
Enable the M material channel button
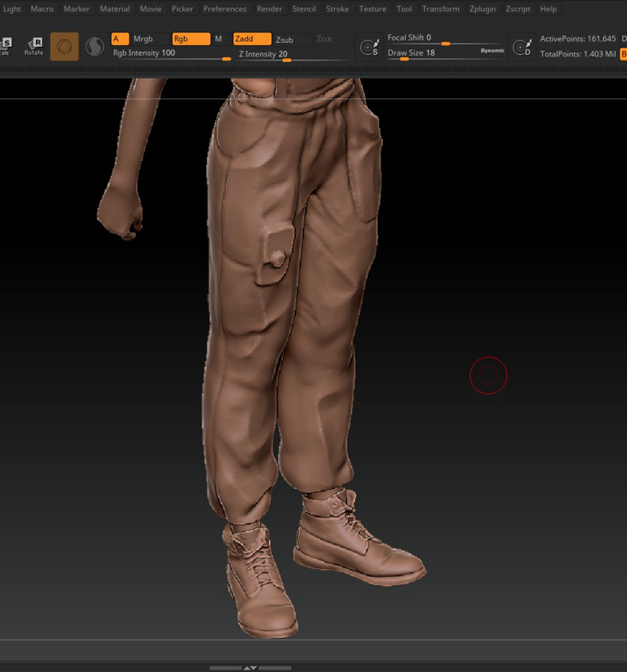[219, 39]
